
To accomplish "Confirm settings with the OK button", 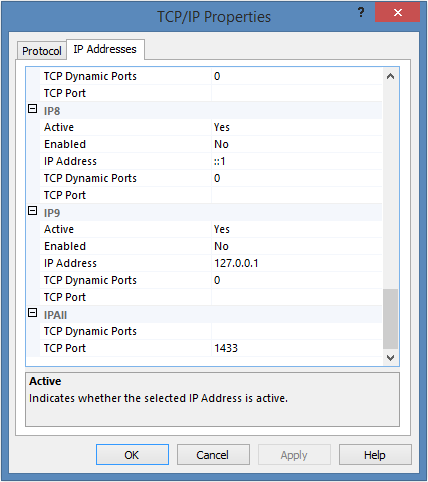I will pos(132,455).
